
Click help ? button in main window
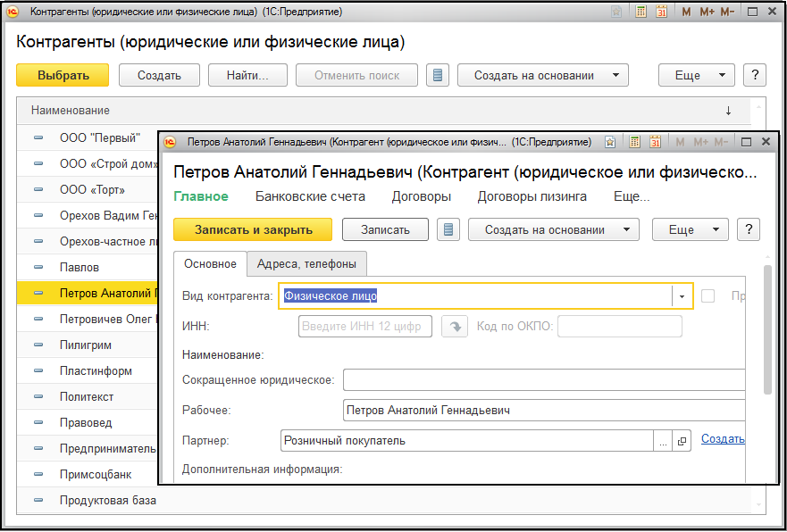tap(755, 75)
